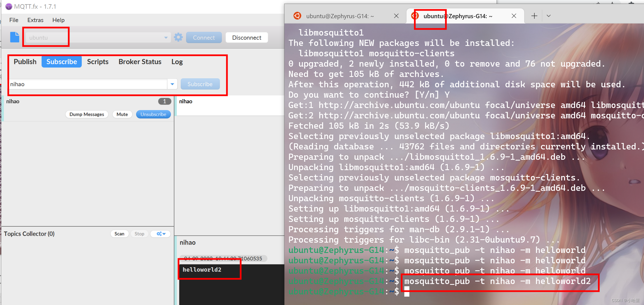Click Ubuntu icon on first terminal tab
Screen dimensions: 644x305
pos(297,16)
